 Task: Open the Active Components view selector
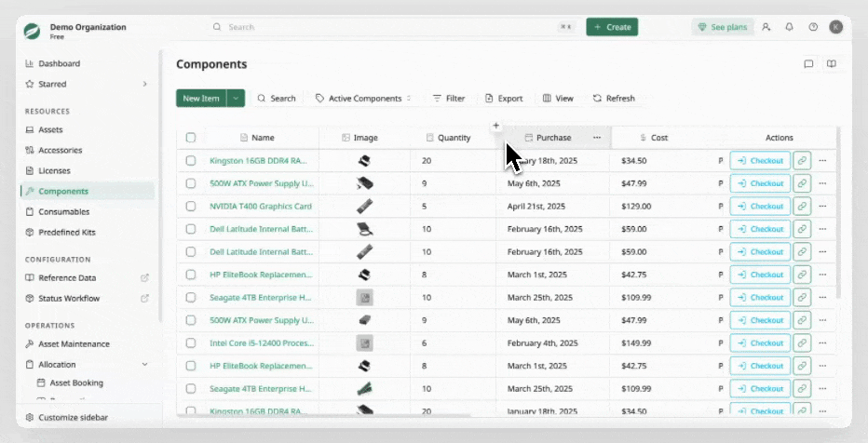tap(363, 98)
